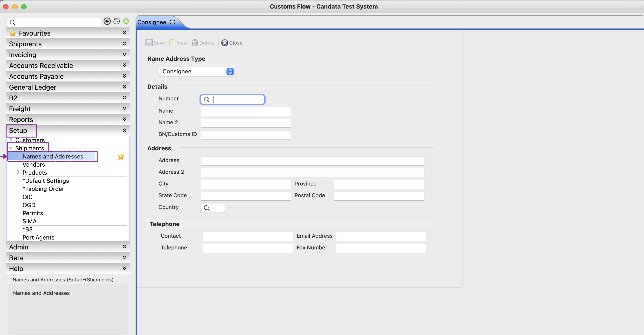Click the Save toolbar button

[155, 43]
